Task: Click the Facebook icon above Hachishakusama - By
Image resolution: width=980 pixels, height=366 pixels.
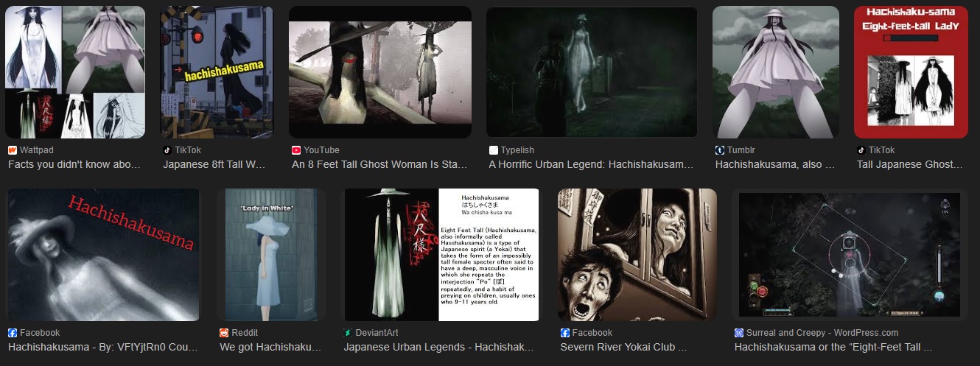Action: click(x=13, y=333)
